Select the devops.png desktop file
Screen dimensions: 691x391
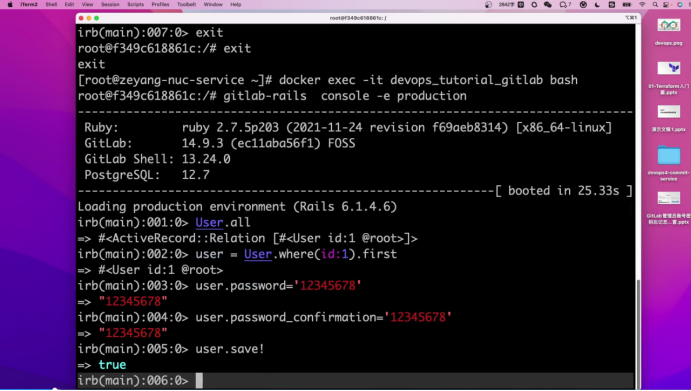[x=669, y=32]
